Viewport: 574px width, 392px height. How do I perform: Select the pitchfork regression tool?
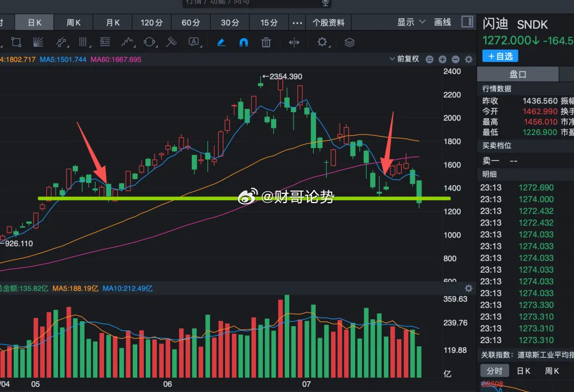172,42
